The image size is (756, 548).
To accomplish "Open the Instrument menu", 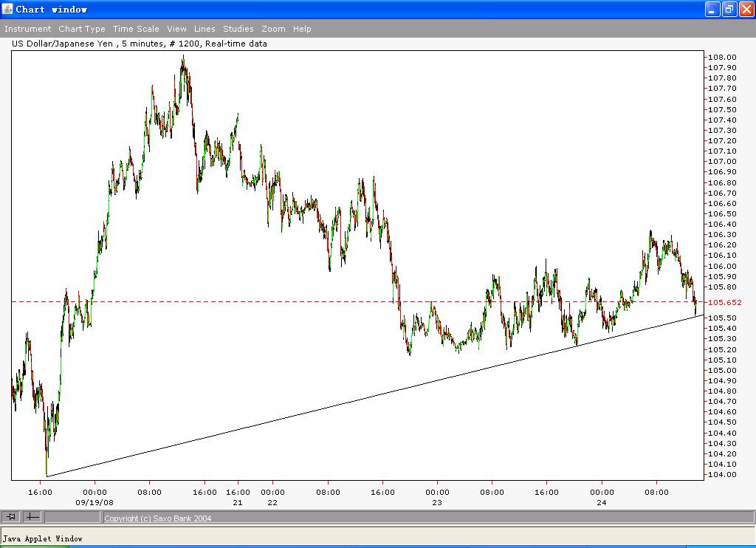I will [28, 29].
